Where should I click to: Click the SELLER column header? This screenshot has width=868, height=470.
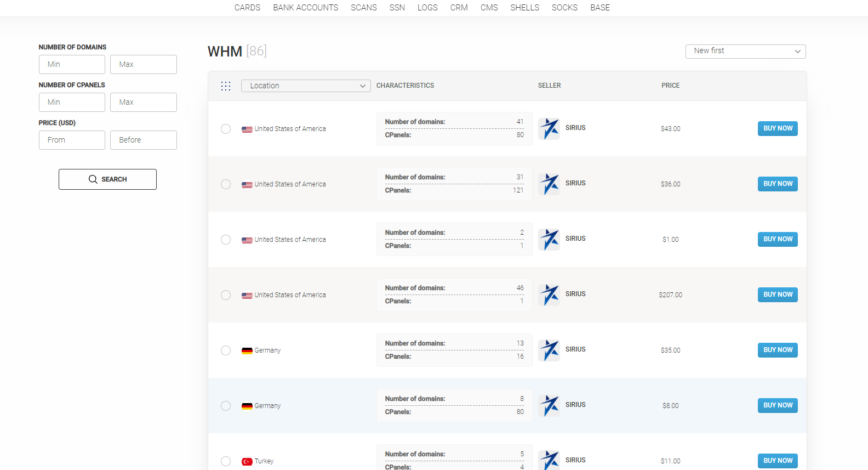coord(549,86)
